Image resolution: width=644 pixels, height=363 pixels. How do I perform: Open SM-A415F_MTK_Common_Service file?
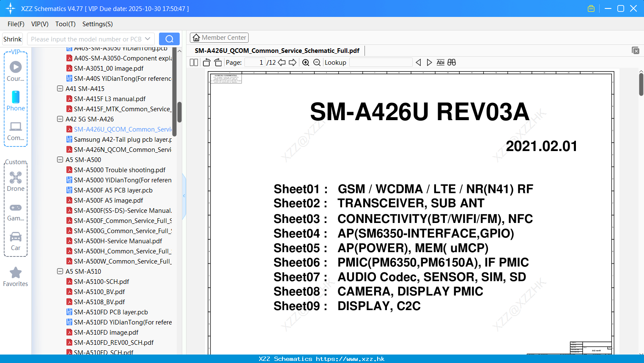coord(119,109)
